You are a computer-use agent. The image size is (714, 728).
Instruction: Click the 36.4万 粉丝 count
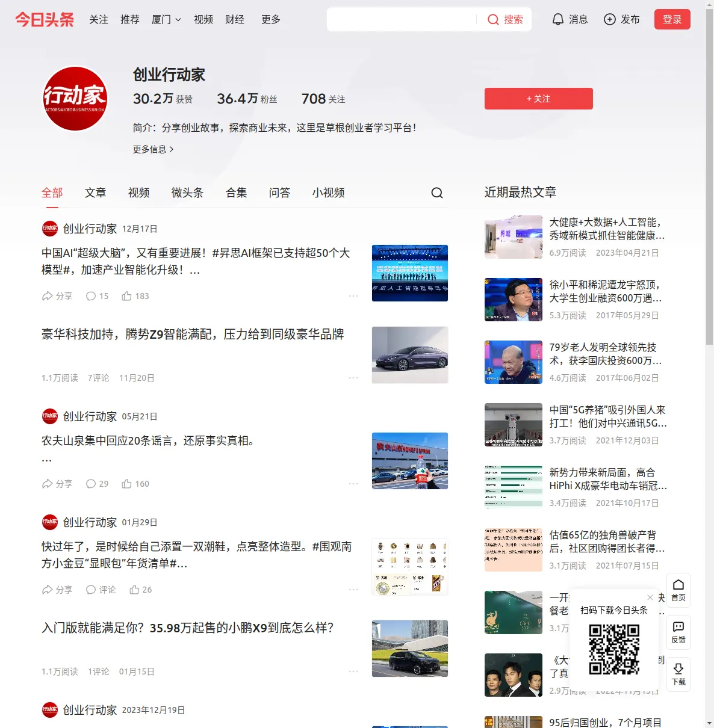click(x=247, y=99)
